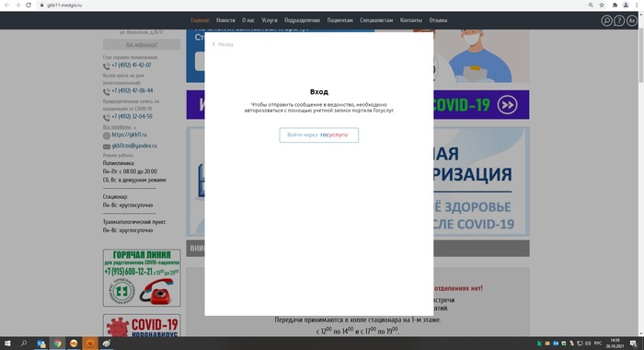The image size is (644, 350).
Task: Click the padlock site info icon
Action: [x=41, y=6]
